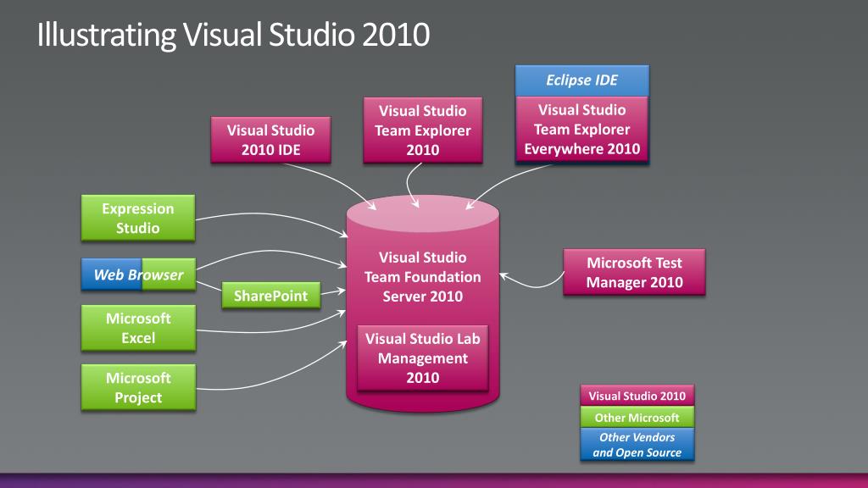This screenshot has width=868, height=488.
Task: Select the 'Visual Studio Team Explorer 2010' box
Action: (423, 130)
